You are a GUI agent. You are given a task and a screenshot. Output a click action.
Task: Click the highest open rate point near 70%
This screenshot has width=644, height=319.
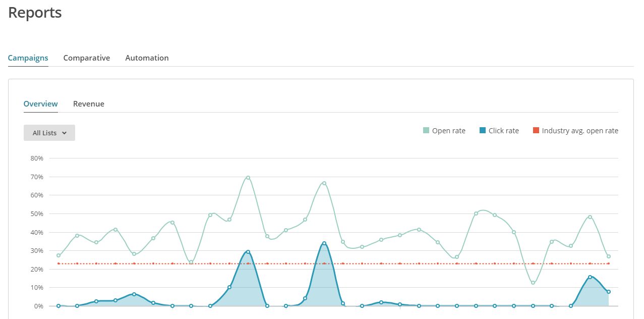click(x=248, y=178)
